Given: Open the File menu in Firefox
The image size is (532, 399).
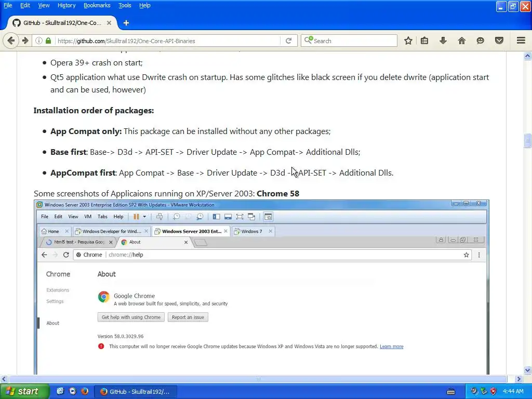Looking at the screenshot, I should pyautogui.click(x=8, y=5).
